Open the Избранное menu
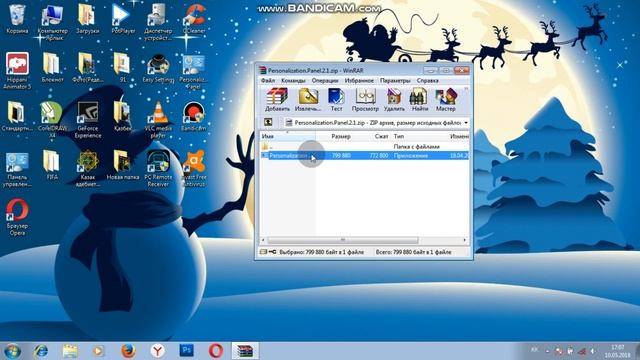Screen dimensions: 640x360 coord(359,80)
